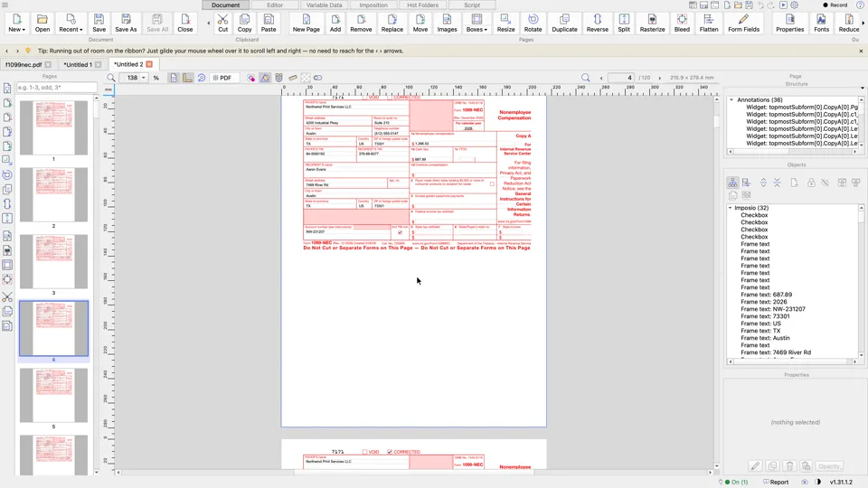The height and width of the screenshot is (488, 868).
Task: Dismiss the tip bar with its X
Action: 861,51
